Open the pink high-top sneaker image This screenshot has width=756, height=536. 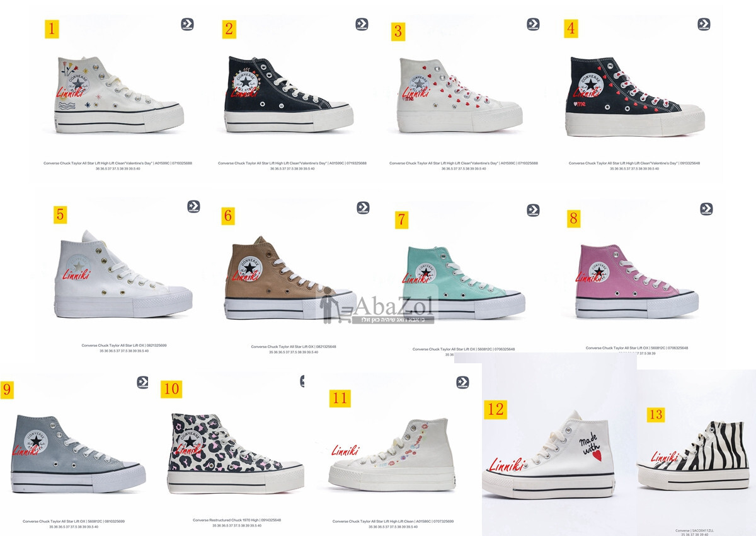coord(636,281)
